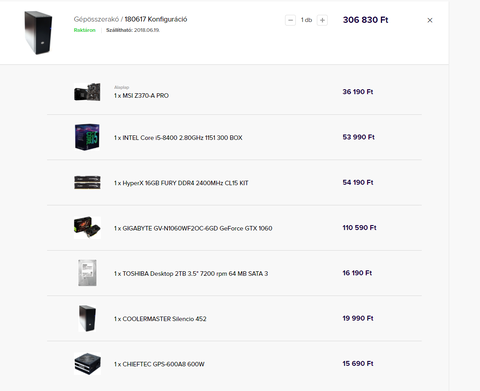Open MSI Z370-A PRO product link
480x391 pixels.
coord(141,96)
